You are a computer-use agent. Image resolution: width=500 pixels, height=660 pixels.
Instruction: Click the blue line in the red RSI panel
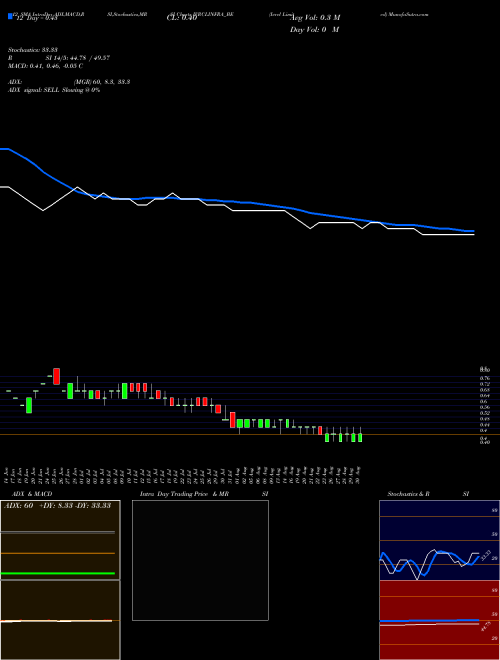coord(429,620)
